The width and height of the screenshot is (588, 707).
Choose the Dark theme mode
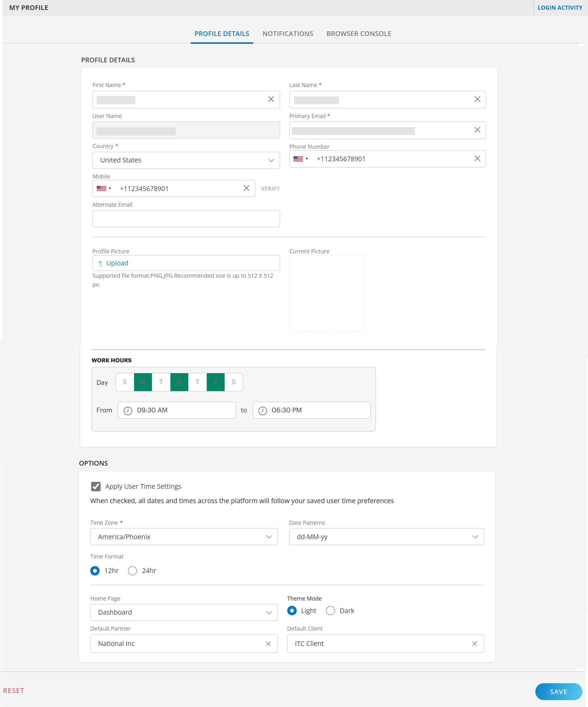(330, 611)
